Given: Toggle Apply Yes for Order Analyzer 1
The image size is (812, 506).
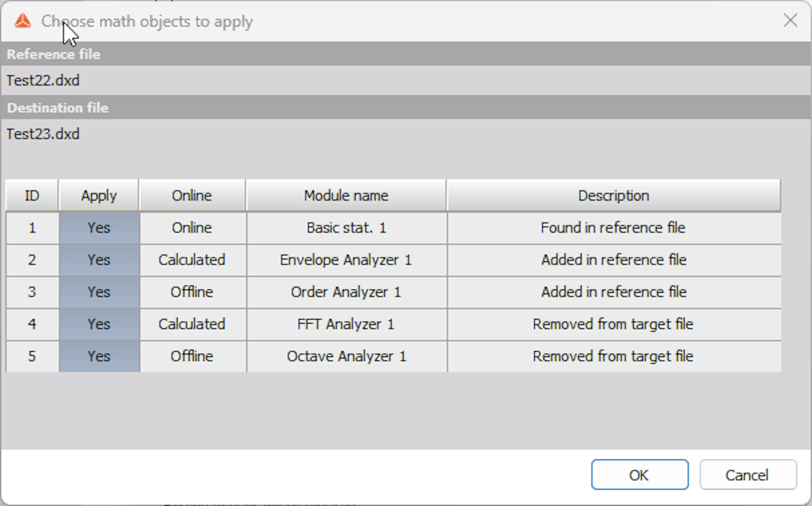Looking at the screenshot, I should [x=99, y=293].
